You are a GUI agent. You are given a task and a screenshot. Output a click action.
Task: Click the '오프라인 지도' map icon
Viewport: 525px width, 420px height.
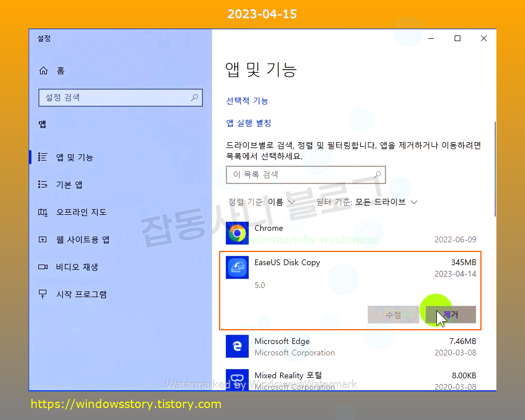click(x=43, y=212)
